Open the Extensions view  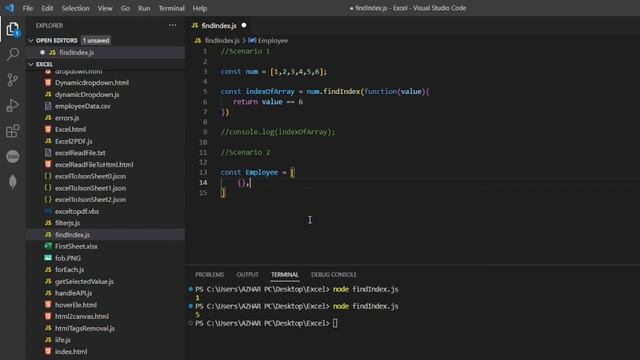(x=13, y=131)
